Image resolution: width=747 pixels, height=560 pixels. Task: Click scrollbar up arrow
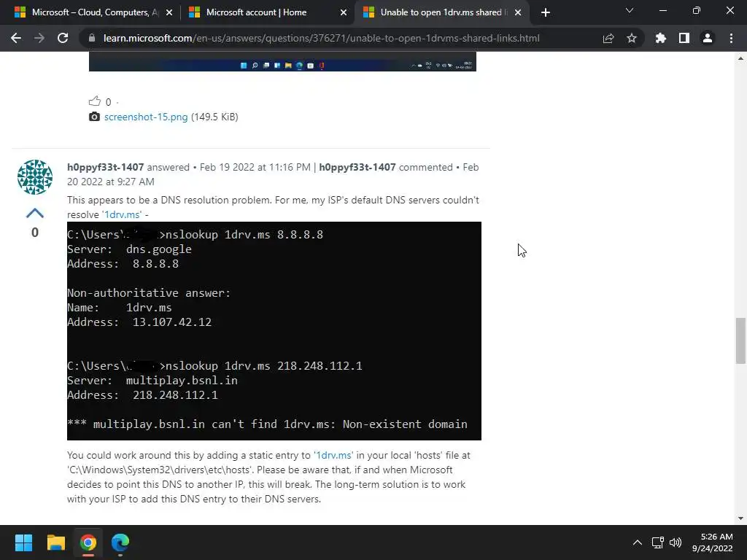(740, 58)
